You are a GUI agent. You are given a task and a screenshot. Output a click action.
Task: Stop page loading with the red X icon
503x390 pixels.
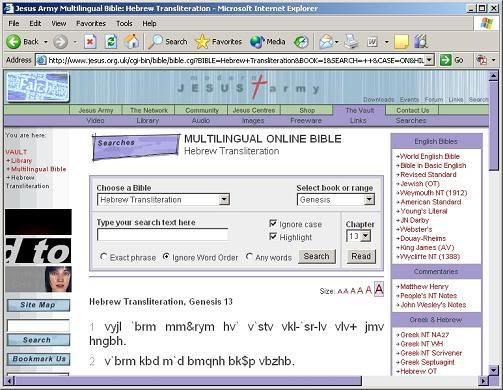[90, 42]
